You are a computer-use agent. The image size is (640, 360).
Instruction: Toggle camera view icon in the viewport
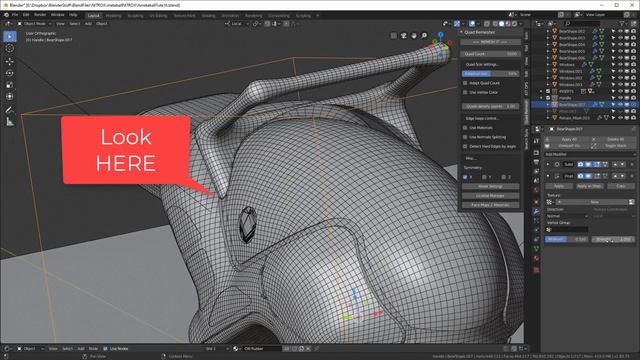[x=404, y=36]
